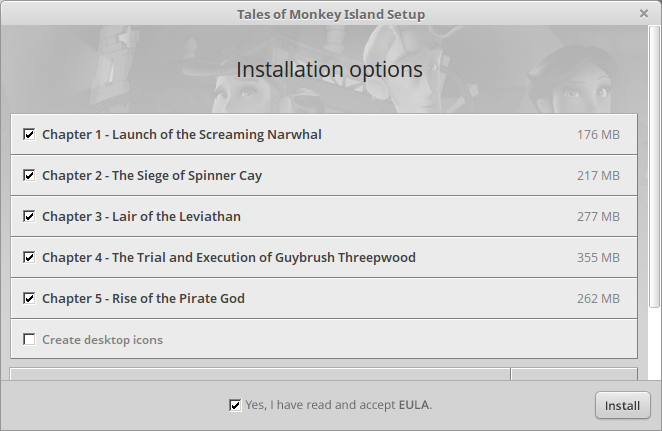Select The Siege of Spinner Cay label

coord(152,175)
